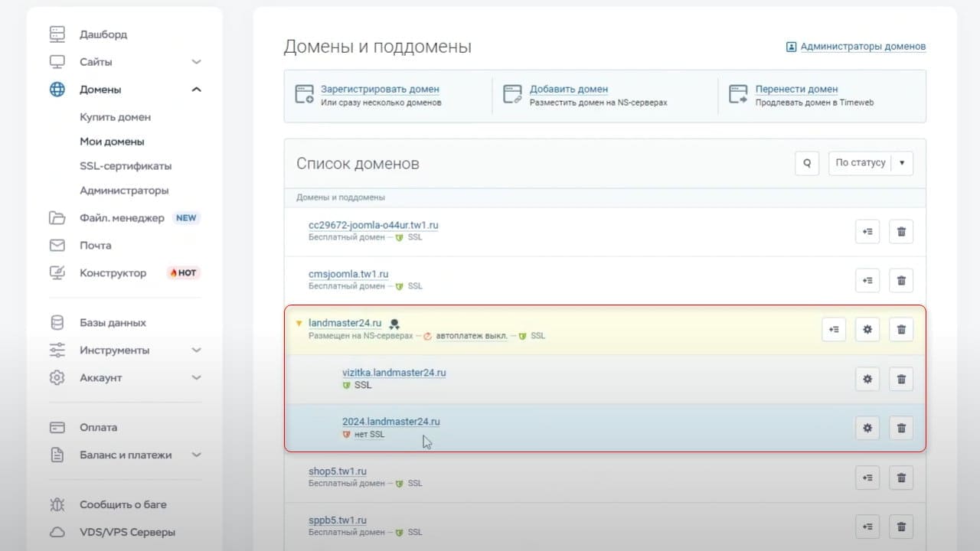The image size is (980, 551).
Task: Delete cc29672-joomla-o44ur.tw1.ru with trash icon
Action: point(901,232)
